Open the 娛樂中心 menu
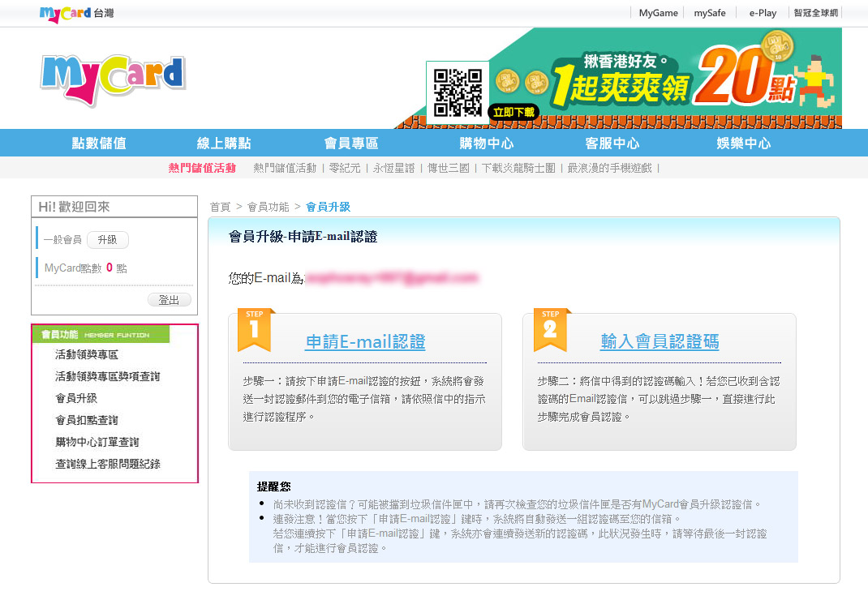The image size is (868, 600). click(743, 144)
